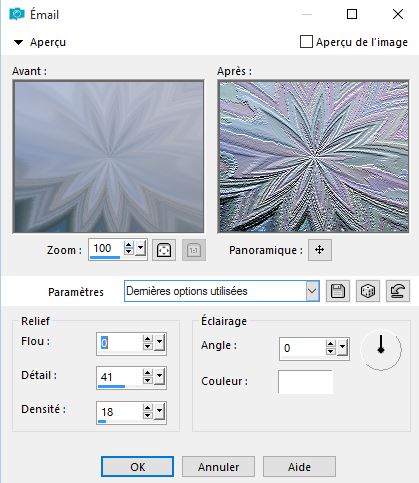Click the Émail application icon in title bar
The width and height of the screenshot is (419, 483).
click(17, 14)
